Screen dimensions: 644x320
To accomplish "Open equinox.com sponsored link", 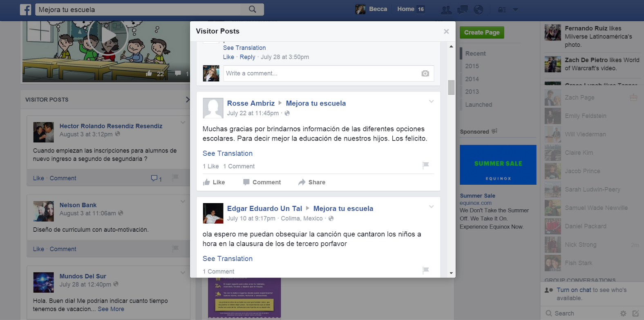I will (x=476, y=203).
